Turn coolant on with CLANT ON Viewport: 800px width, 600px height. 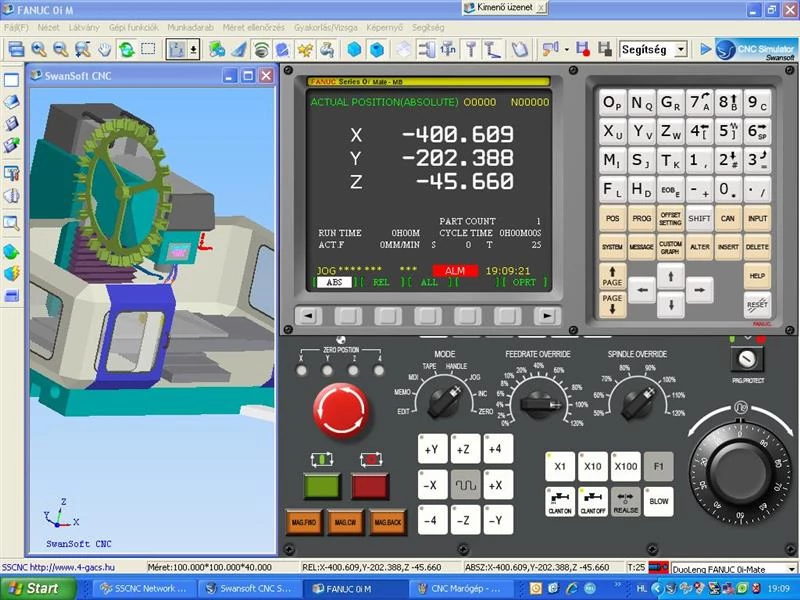tap(560, 502)
